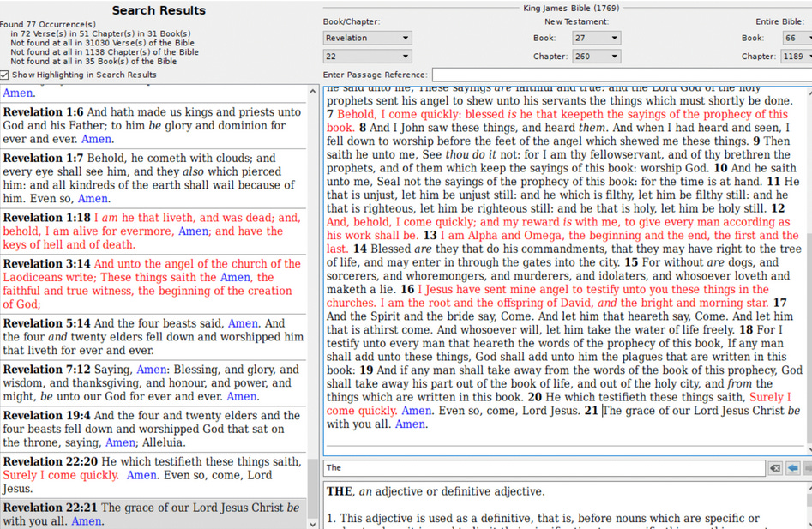Click 'Not found at all in 35 Book(s)' line
Screen dimensions: 812x529
pos(93,61)
